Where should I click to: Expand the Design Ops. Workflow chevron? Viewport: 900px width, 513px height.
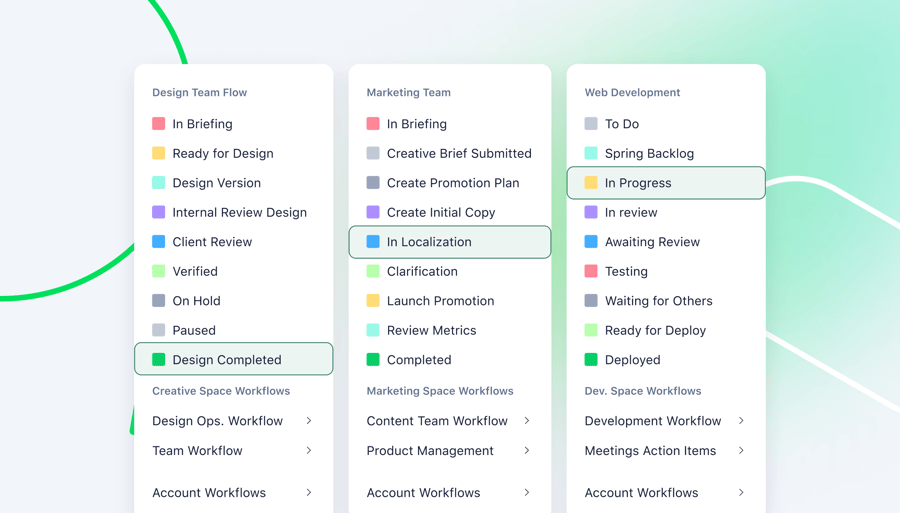(x=309, y=421)
